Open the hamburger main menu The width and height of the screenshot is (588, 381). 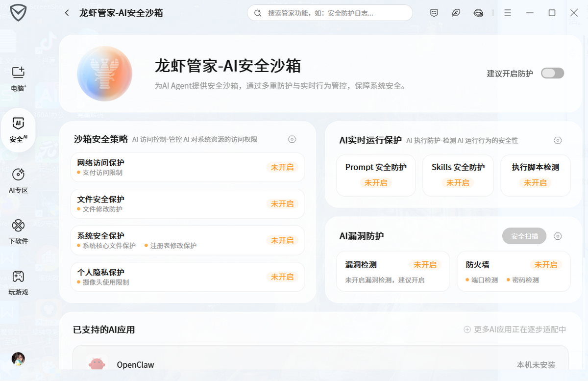508,13
